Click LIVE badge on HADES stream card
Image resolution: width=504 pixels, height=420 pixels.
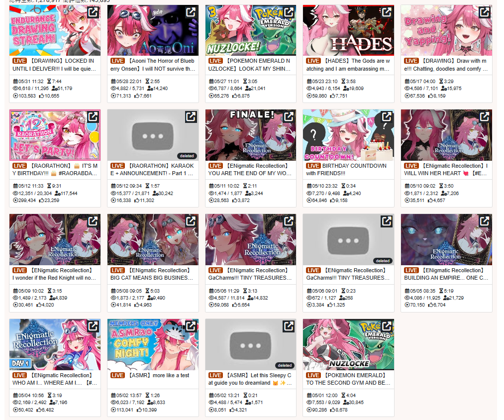point(313,61)
